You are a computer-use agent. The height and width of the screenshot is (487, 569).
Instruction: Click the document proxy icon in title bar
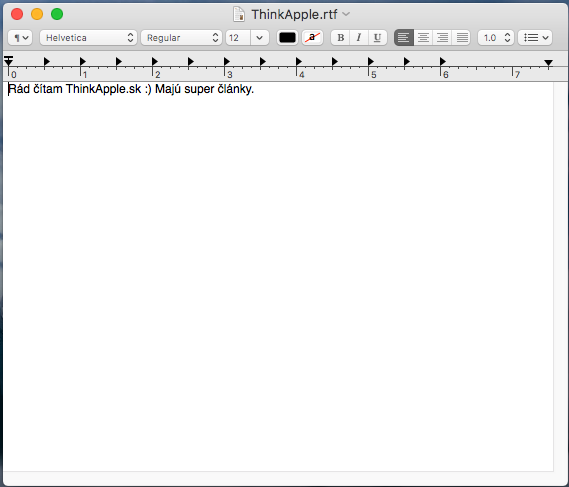239,14
